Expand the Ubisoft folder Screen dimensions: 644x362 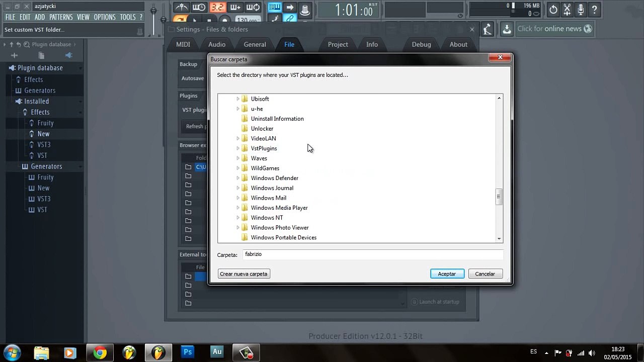238,99
